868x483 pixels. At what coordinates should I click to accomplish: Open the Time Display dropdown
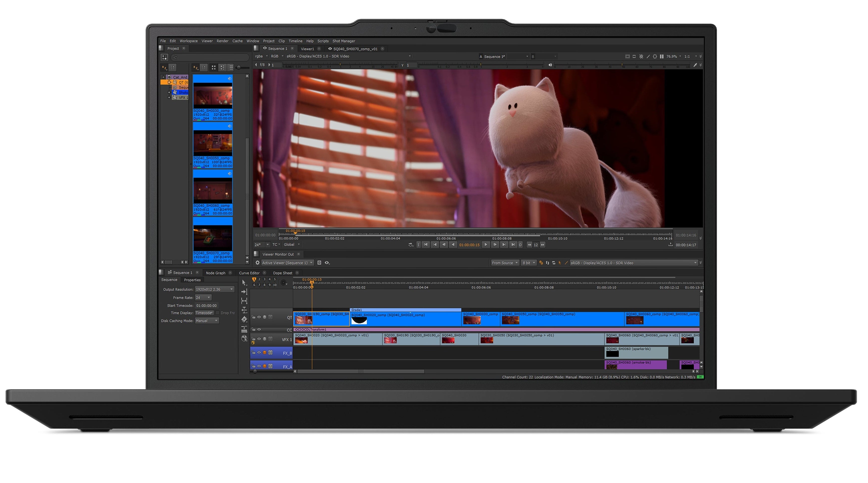point(204,313)
